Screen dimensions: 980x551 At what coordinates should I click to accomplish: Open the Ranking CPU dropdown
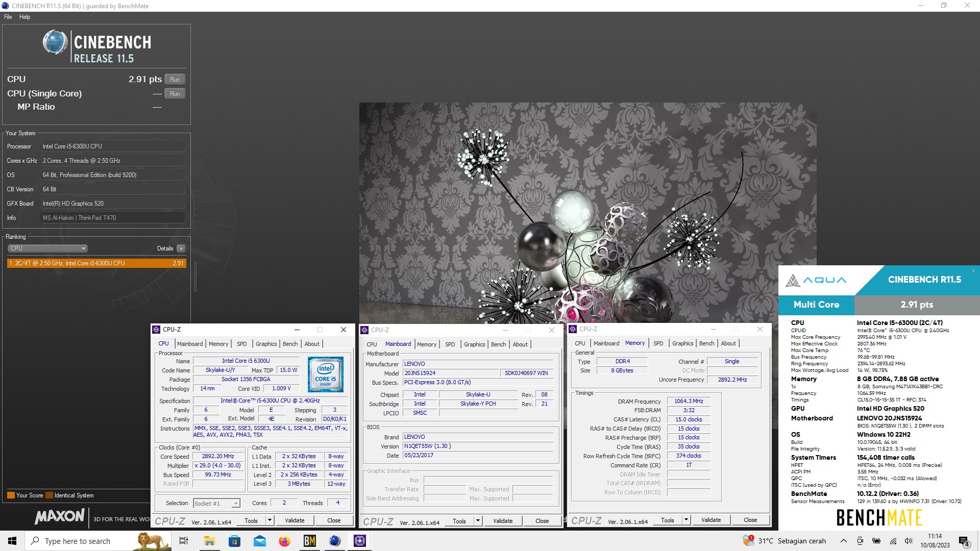pyautogui.click(x=47, y=248)
